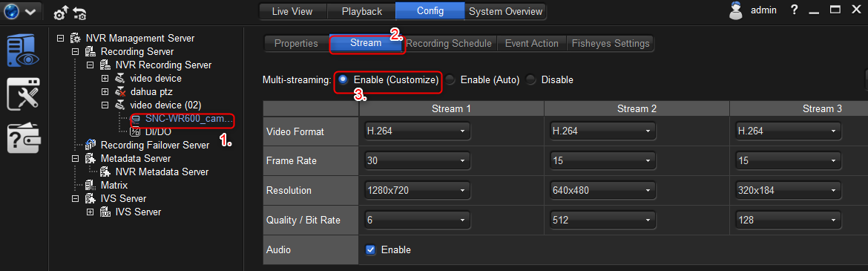Viewport: 868px width, 271px height.
Task: Click the server monitoring eye icon in sidebar
Action: pos(23,50)
